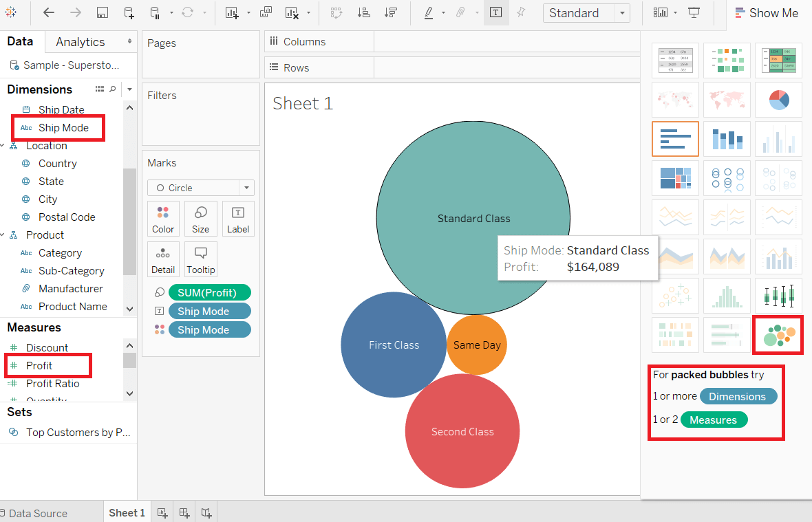Select the text table chart in Show Me
Viewport: 812px width, 522px height.
coord(675,61)
